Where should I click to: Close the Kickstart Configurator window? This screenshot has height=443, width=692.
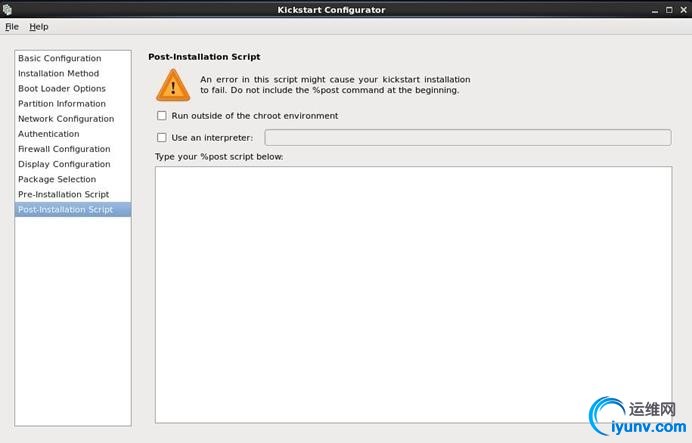(684, 10)
